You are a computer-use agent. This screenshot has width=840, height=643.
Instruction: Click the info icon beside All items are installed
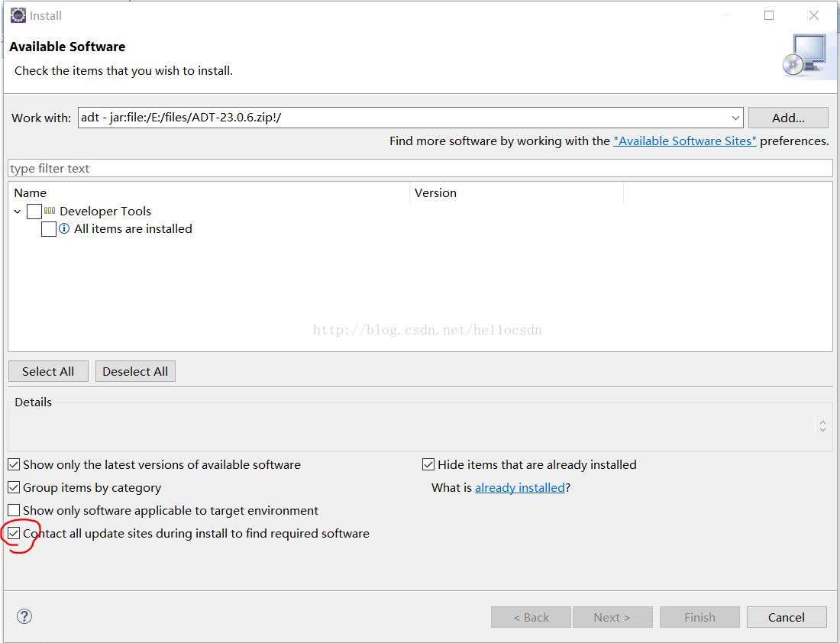[x=64, y=228]
